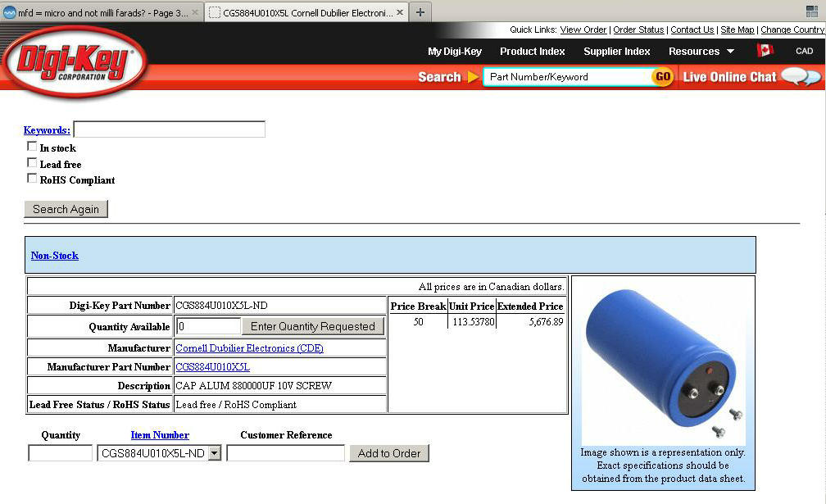Click the View Order quick link
This screenshot has height=504, width=826.
click(x=583, y=30)
